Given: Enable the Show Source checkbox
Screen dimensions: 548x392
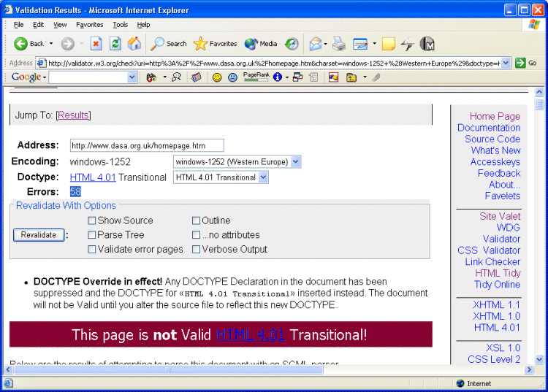Looking at the screenshot, I should pos(91,220).
